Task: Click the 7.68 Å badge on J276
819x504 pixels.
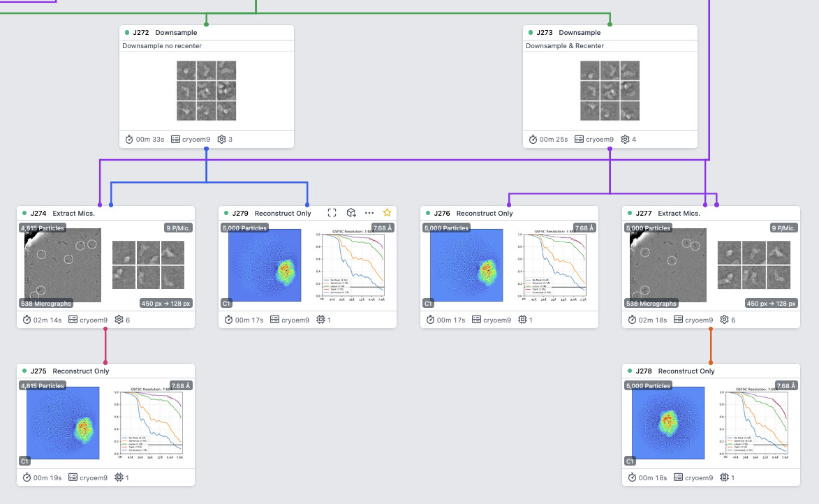Action: coord(584,228)
